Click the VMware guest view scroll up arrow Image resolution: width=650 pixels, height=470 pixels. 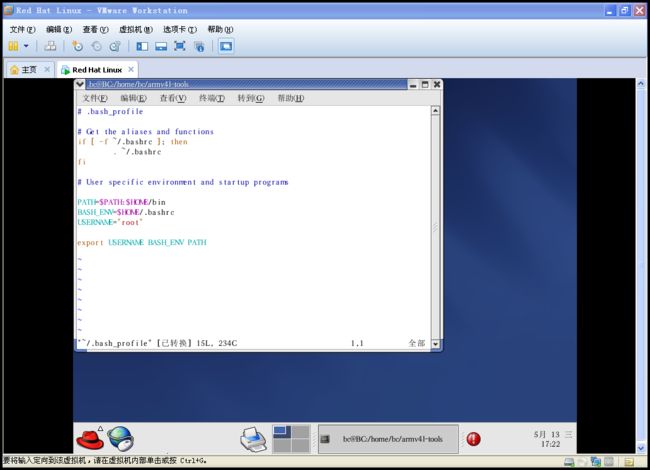(641, 84)
